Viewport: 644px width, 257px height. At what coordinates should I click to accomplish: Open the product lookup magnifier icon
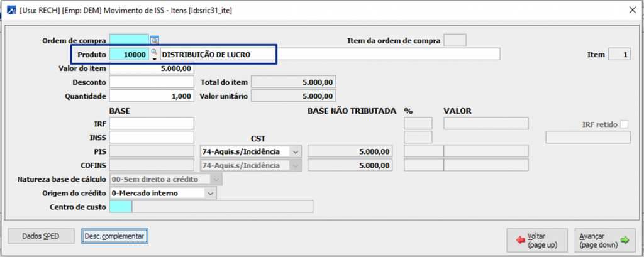[x=155, y=52]
